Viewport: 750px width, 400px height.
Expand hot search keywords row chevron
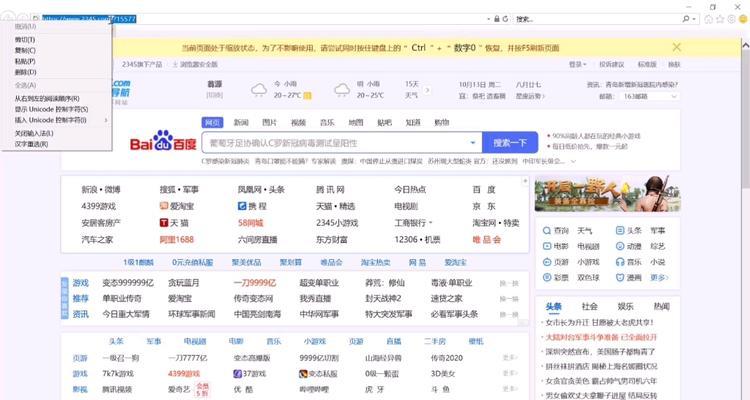click(574, 162)
